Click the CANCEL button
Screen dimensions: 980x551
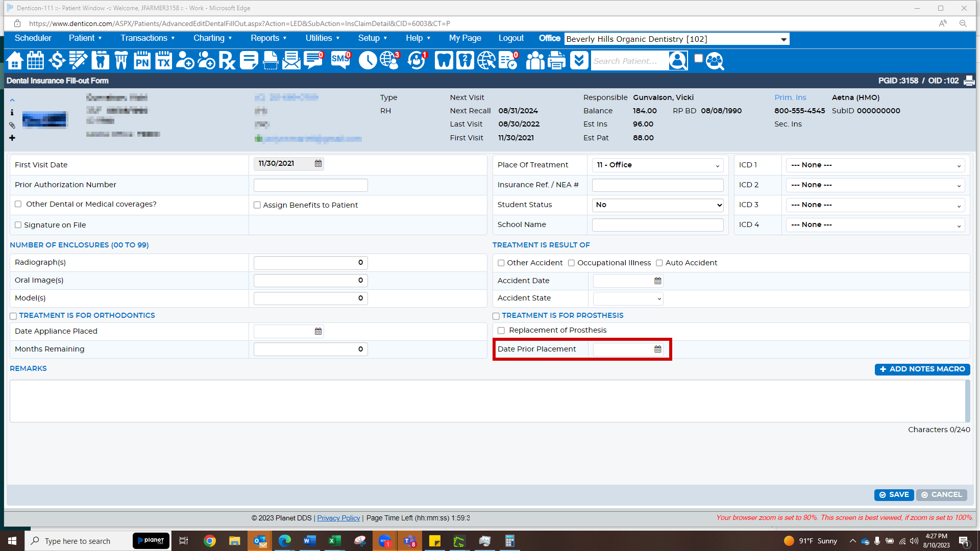(x=941, y=495)
